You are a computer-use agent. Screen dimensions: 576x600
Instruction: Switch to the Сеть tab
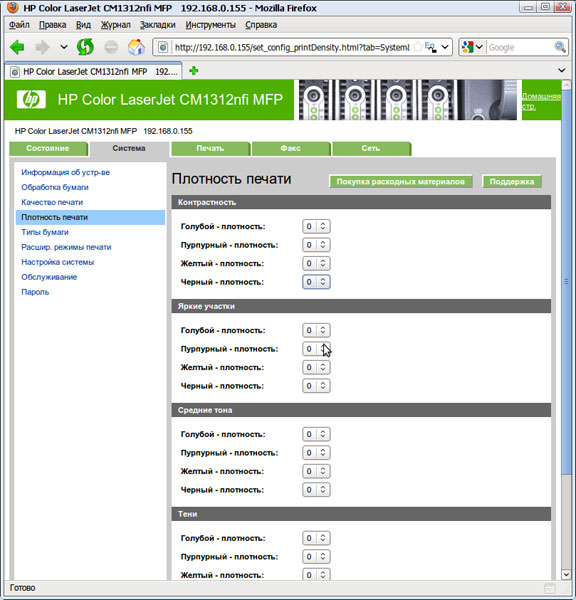tap(371, 148)
